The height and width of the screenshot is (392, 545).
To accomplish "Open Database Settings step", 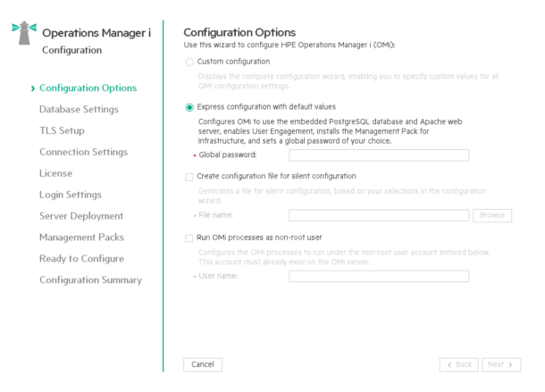I will pyautogui.click(x=79, y=110).
